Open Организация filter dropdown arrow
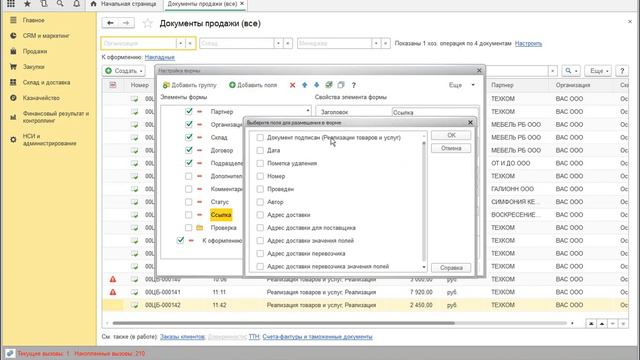The width and height of the screenshot is (640, 360). click(x=180, y=43)
